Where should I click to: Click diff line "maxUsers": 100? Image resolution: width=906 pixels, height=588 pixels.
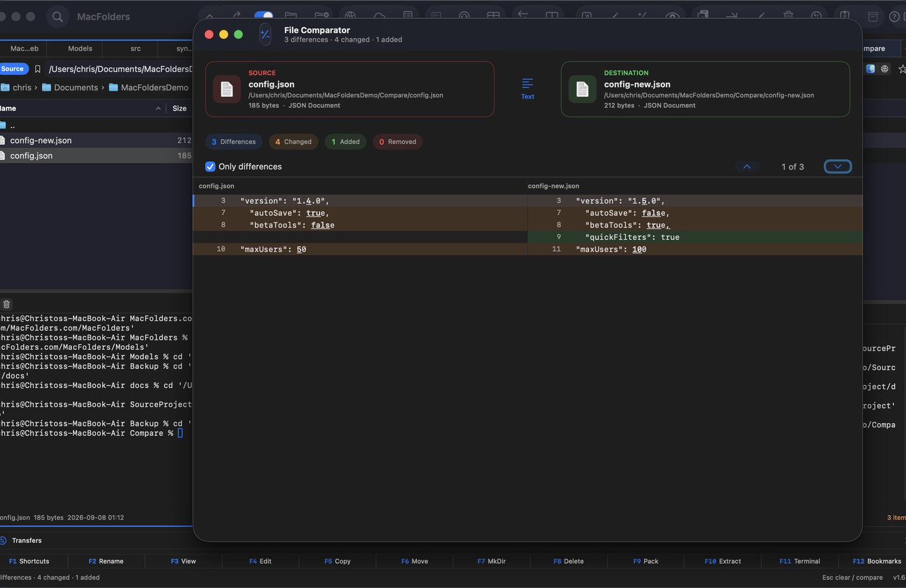(x=695, y=249)
